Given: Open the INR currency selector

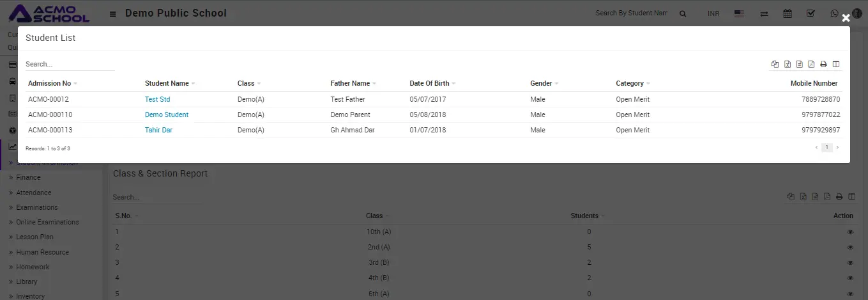Looking at the screenshot, I should tap(713, 14).
